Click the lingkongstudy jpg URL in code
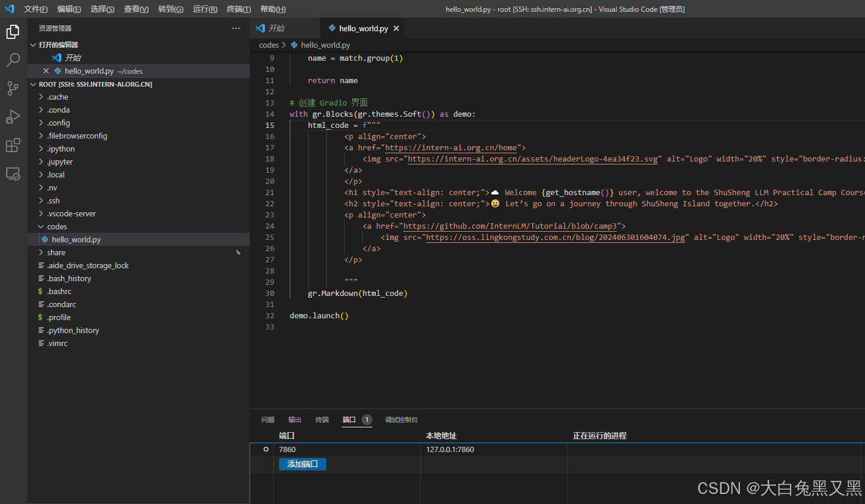The width and height of the screenshot is (865, 504). tap(555, 237)
